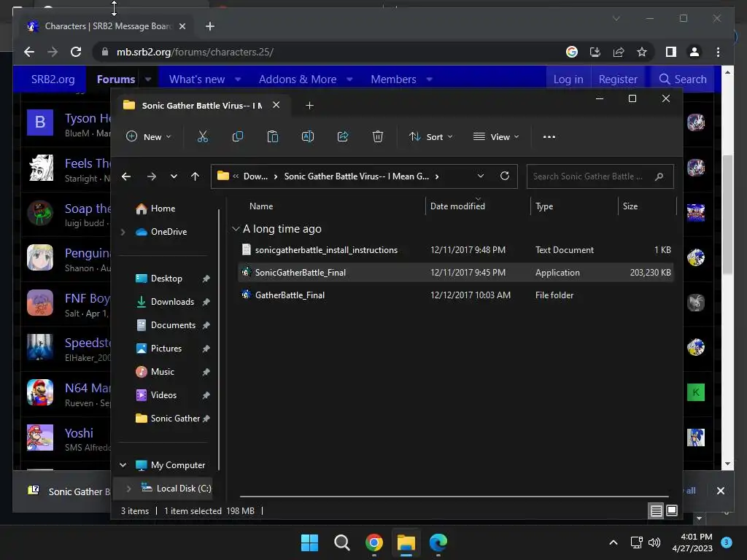Click the Name column header
The width and height of the screenshot is (747, 560).
[x=261, y=206]
